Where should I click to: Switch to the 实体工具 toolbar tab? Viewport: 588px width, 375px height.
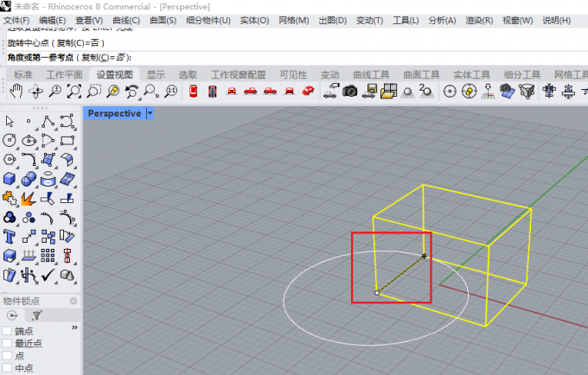(x=472, y=74)
